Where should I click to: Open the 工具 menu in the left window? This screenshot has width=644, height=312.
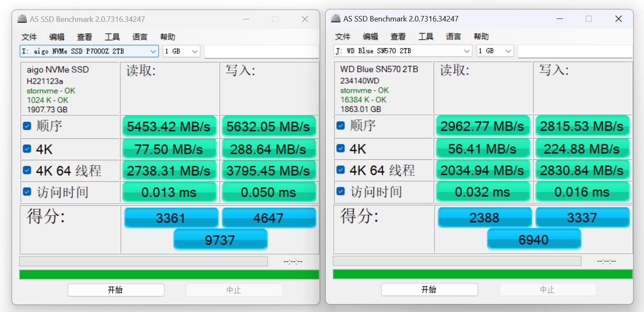click(112, 37)
